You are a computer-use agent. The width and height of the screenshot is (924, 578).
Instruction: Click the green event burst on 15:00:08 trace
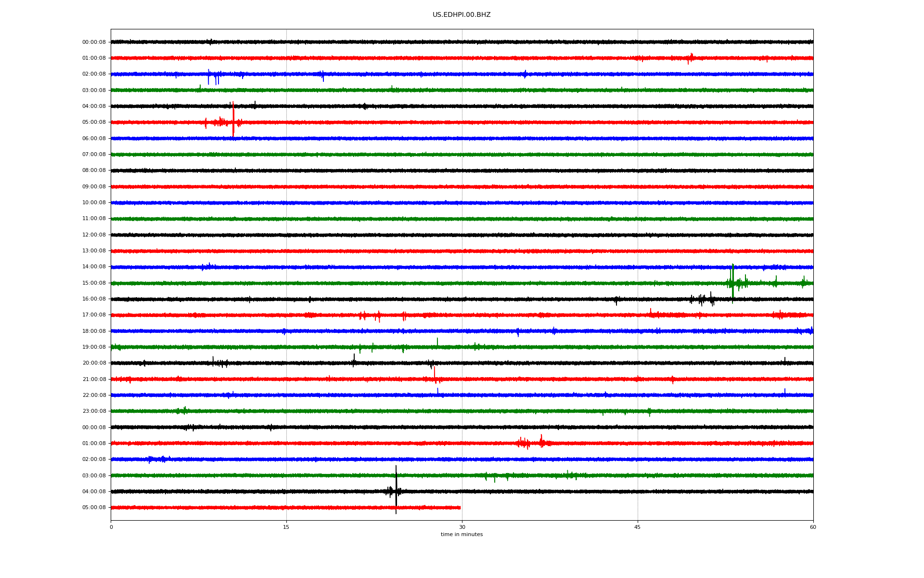click(732, 282)
